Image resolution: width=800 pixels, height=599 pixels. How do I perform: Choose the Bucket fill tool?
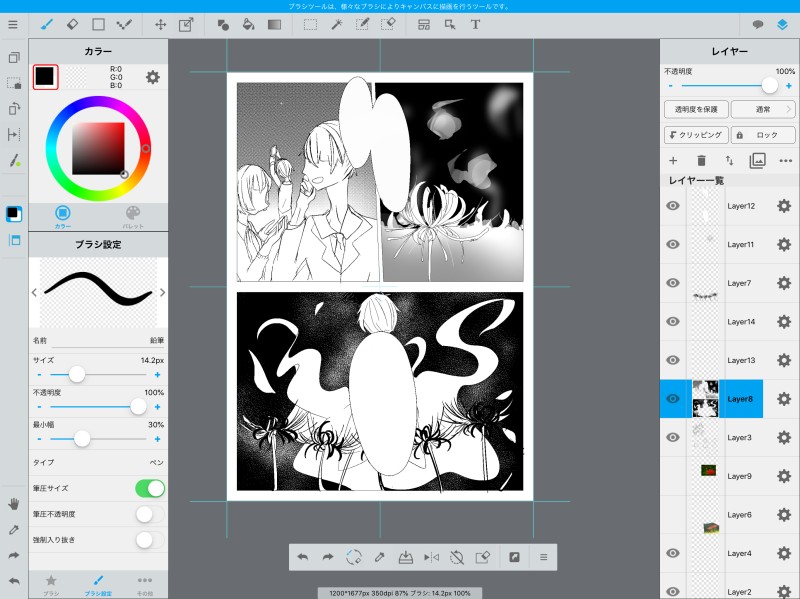[248, 24]
